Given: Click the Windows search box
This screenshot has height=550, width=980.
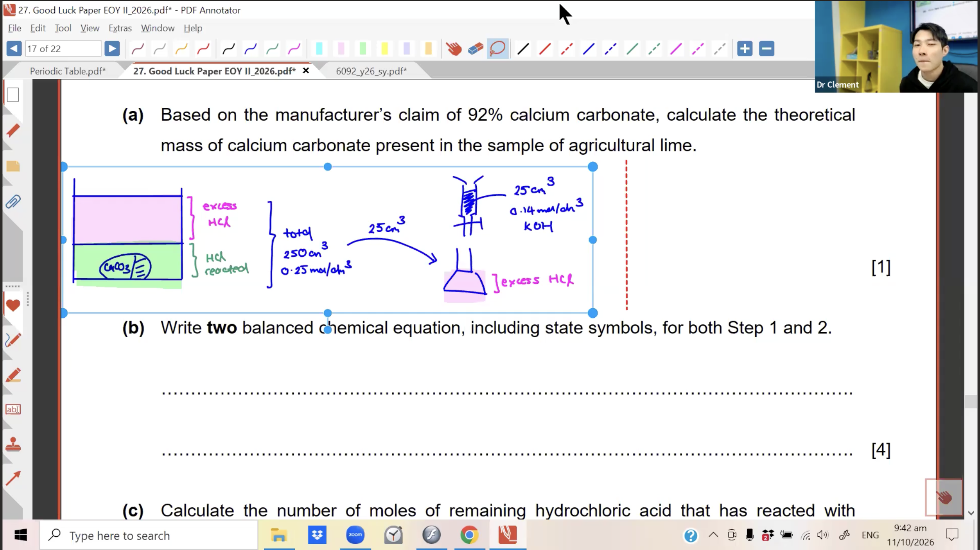Looking at the screenshot, I should pos(149,535).
